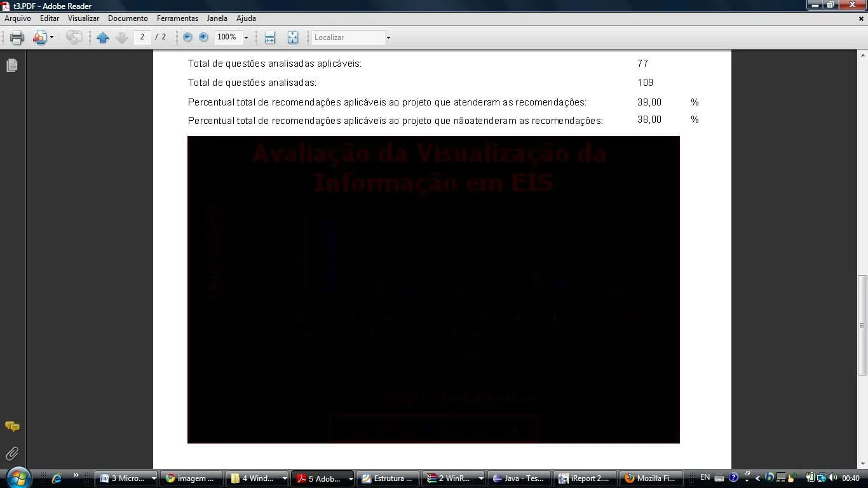The image size is (868, 488).
Task: Click the vertical scrollbar thumb of the document
Action: (x=862, y=325)
